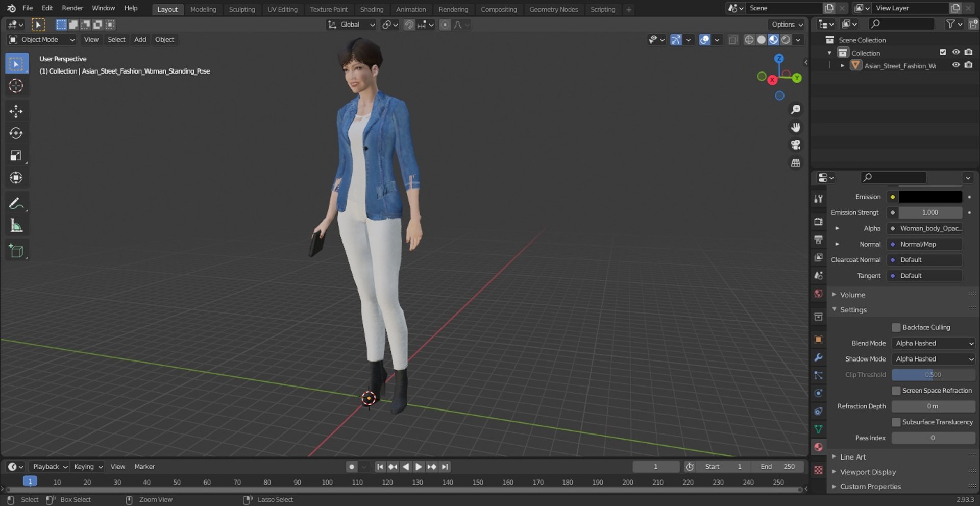This screenshot has width=980, height=506.
Task: Switch to the Sculpting workspace tab
Action: click(242, 9)
